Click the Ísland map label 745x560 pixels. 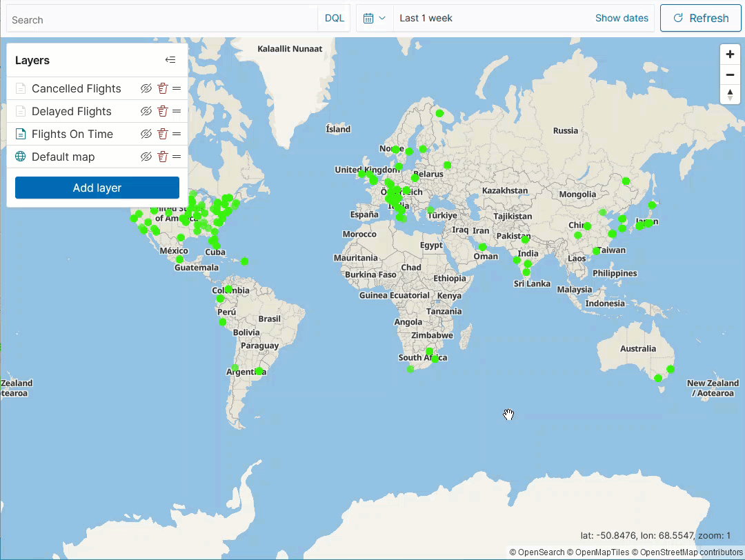[x=338, y=129]
